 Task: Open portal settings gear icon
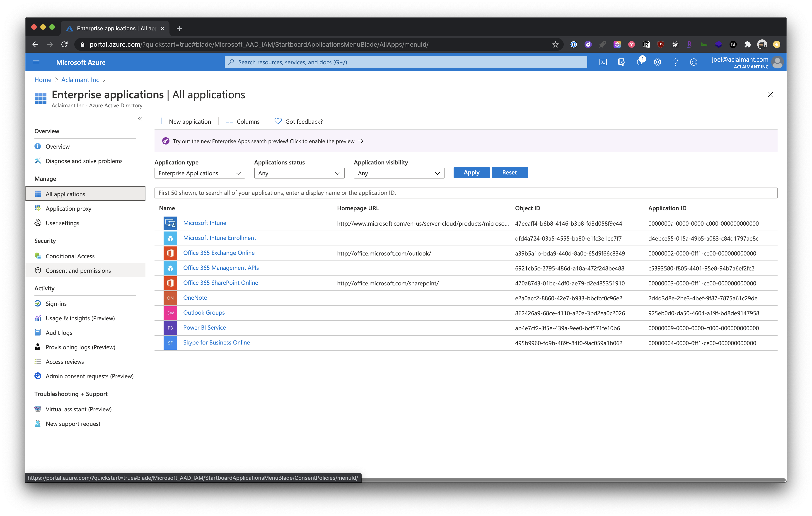click(x=657, y=62)
